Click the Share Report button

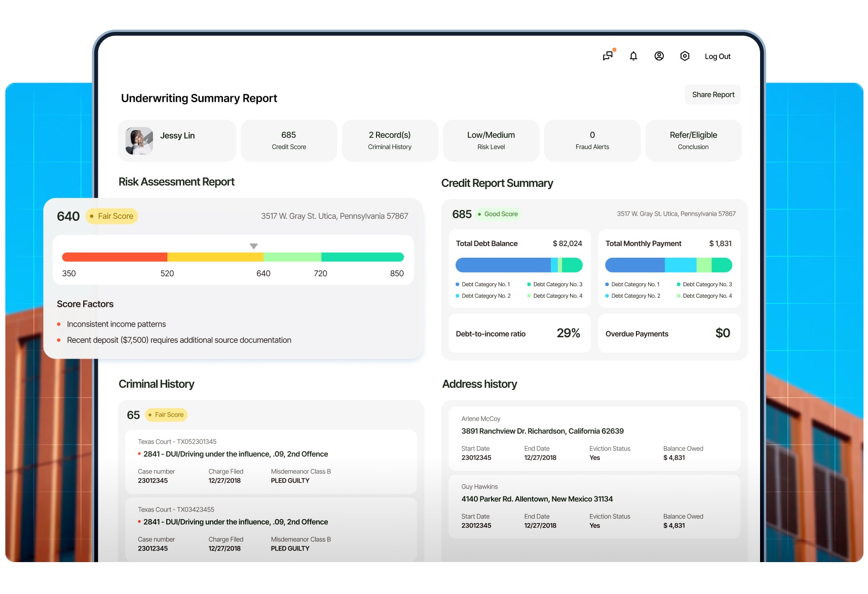coord(713,95)
